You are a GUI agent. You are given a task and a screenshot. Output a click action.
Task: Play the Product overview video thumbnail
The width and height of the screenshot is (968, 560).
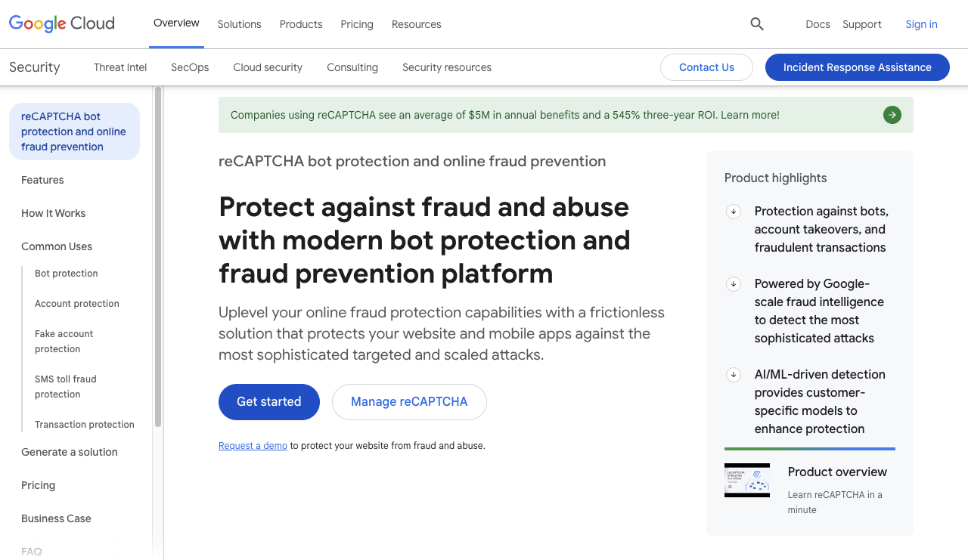tap(747, 480)
